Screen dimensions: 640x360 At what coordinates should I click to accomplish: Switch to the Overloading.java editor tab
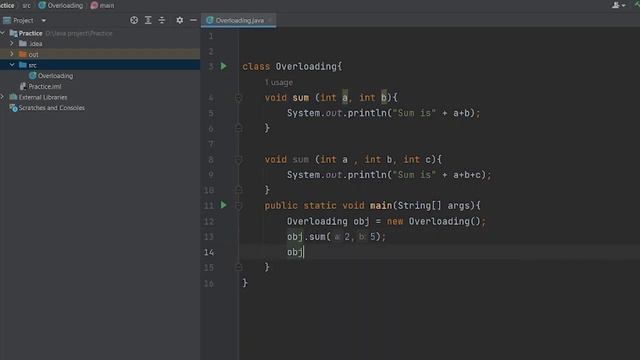click(x=239, y=20)
